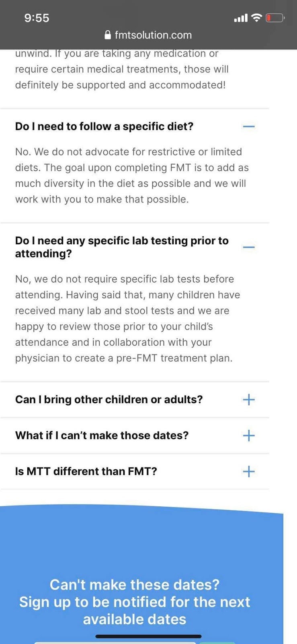297x644 pixels.
Task: Tap the Wi-Fi status icon
Action: point(256,18)
